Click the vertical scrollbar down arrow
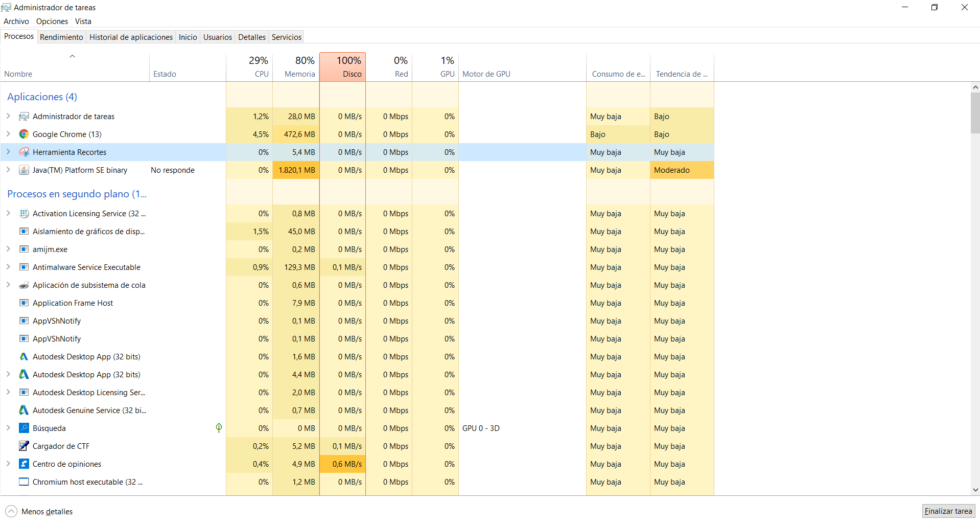This screenshot has width=980, height=524. pos(975,490)
